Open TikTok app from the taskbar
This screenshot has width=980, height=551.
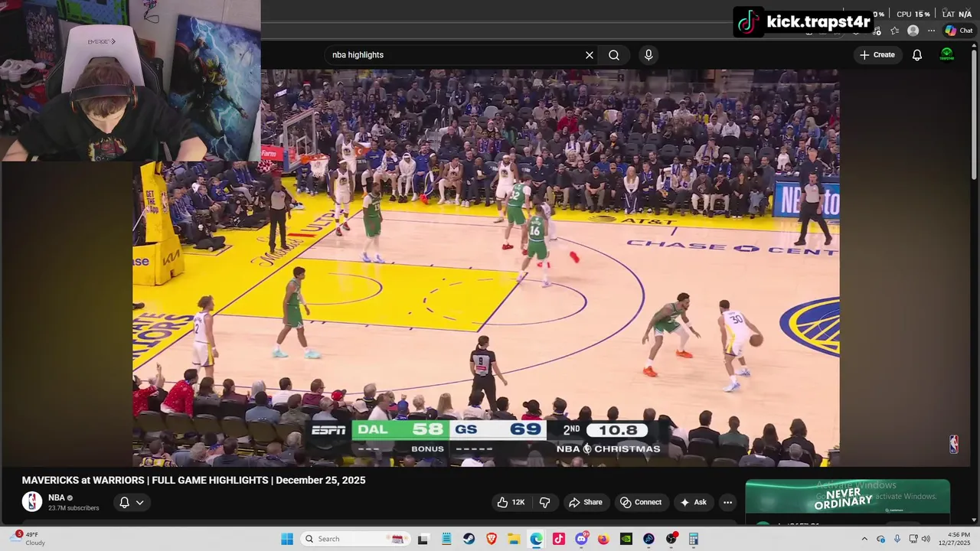pos(559,539)
